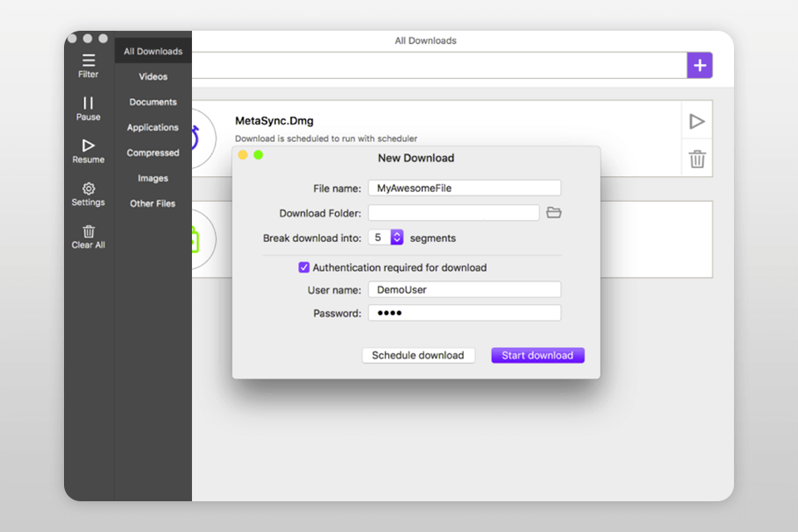Select the Compressed downloads tab
This screenshot has height=532, width=798.
pyautogui.click(x=152, y=153)
